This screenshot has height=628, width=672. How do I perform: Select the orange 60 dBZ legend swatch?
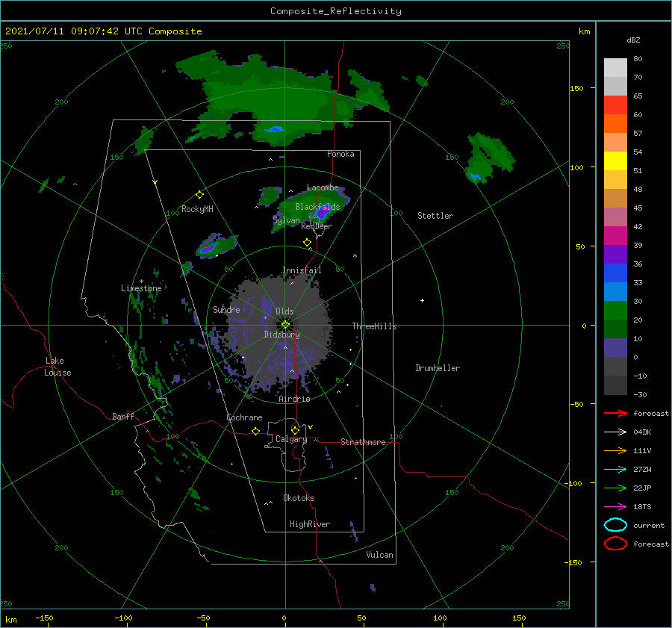[615, 123]
